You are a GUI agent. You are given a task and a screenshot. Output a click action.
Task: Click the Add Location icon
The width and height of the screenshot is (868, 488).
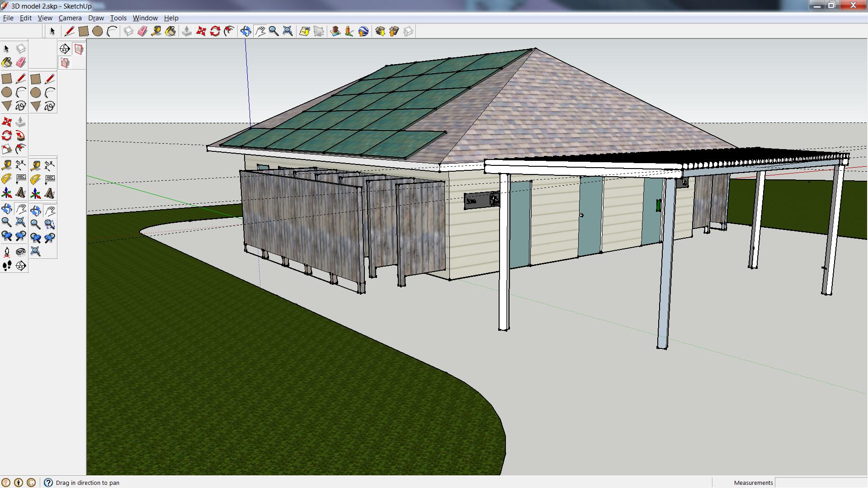(x=304, y=31)
